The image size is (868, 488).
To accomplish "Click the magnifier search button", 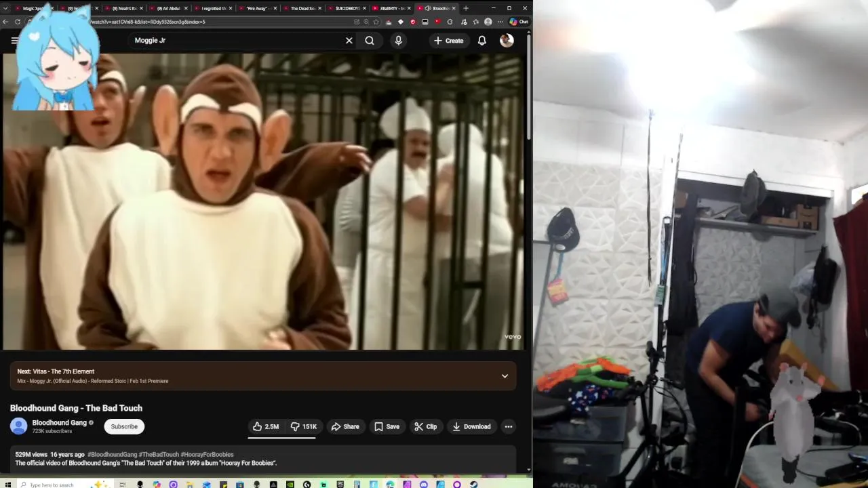I will click(370, 41).
